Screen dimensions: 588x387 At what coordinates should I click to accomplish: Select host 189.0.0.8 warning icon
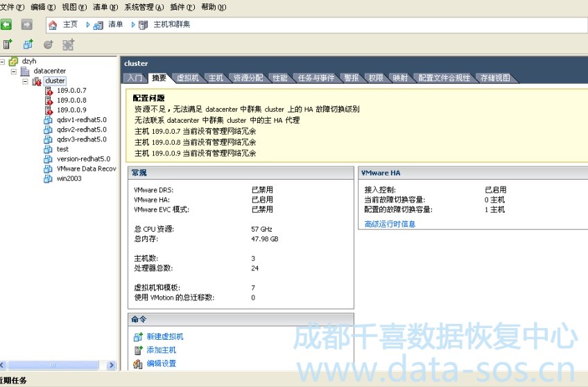point(49,101)
